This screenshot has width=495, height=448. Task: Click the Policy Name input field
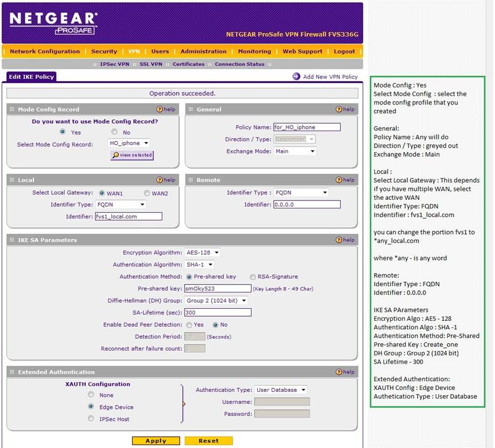click(307, 127)
